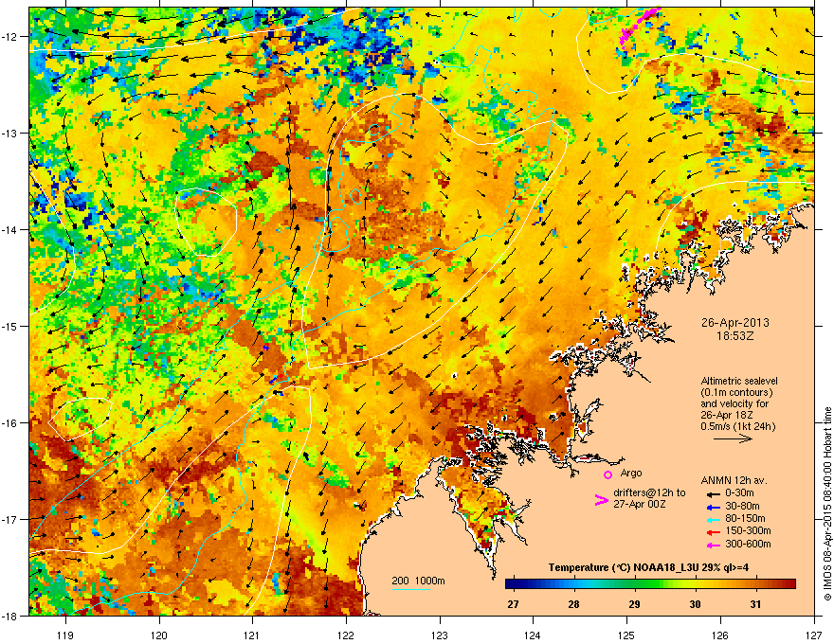Click the '(0.1m contours)' text

(736, 393)
